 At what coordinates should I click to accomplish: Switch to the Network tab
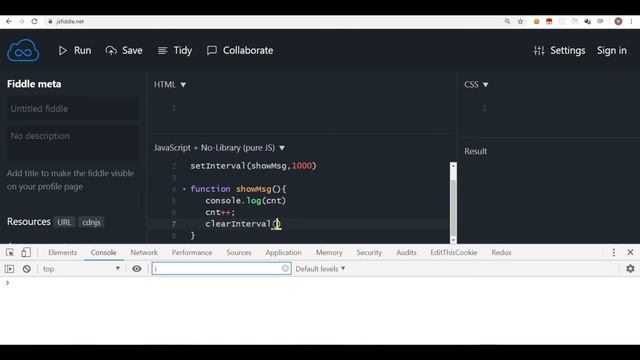pos(144,252)
